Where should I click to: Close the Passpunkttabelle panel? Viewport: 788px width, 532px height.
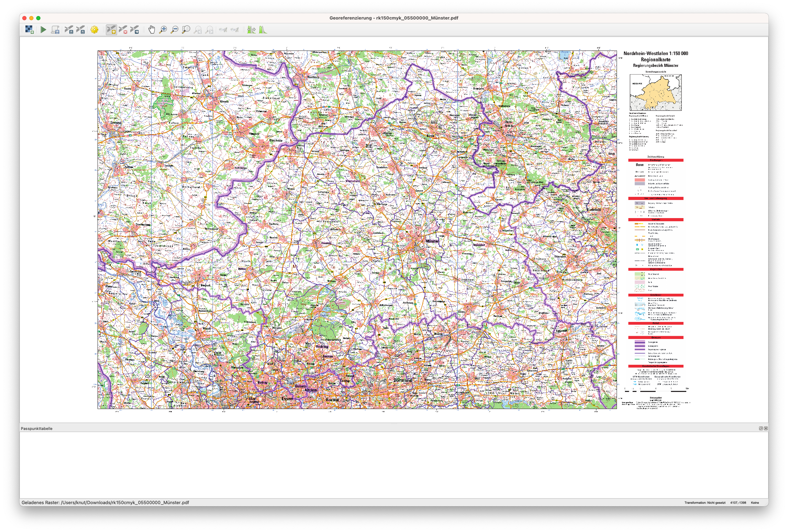pos(766,429)
